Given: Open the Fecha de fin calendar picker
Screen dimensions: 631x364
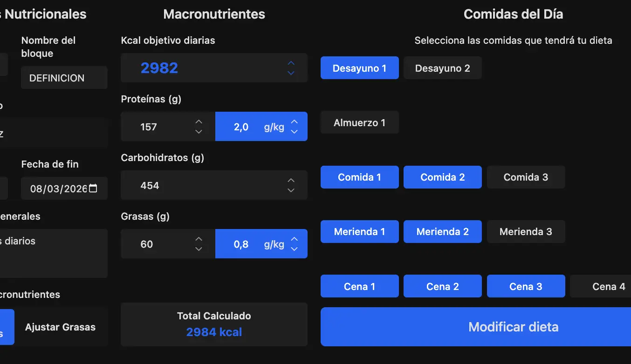Looking at the screenshot, I should click(93, 189).
